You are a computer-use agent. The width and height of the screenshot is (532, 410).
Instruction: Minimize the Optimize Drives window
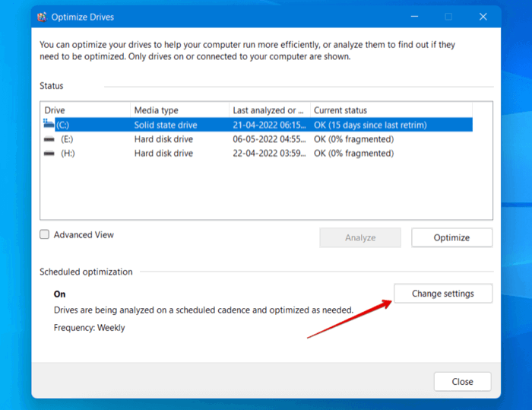click(x=414, y=17)
